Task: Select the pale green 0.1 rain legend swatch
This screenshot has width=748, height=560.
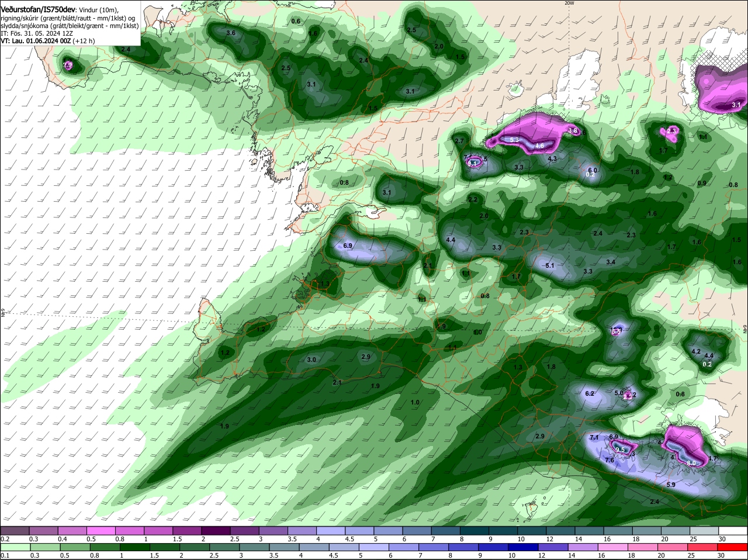Action: click(15, 548)
